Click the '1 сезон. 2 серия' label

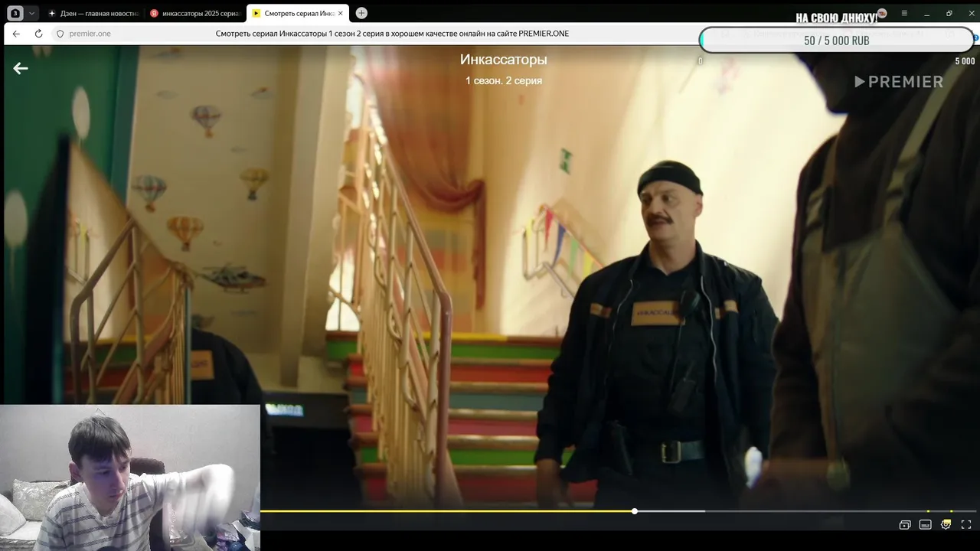[x=504, y=80]
